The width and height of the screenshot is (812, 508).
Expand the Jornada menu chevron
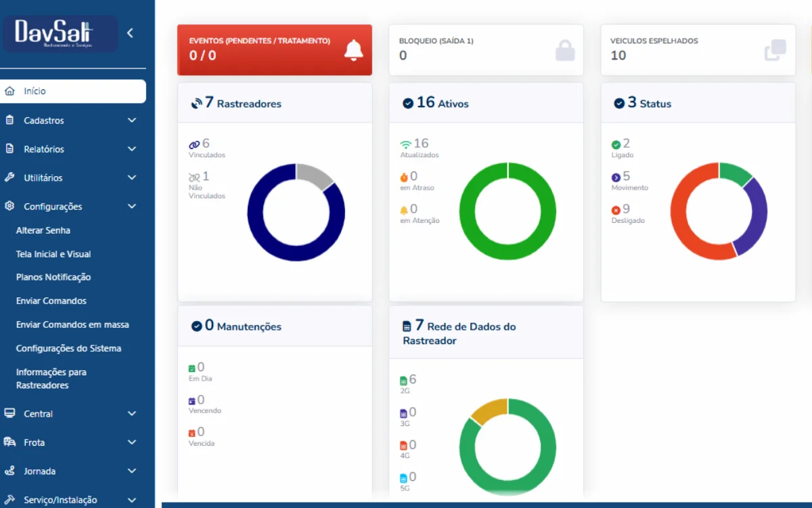pos(131,471)
